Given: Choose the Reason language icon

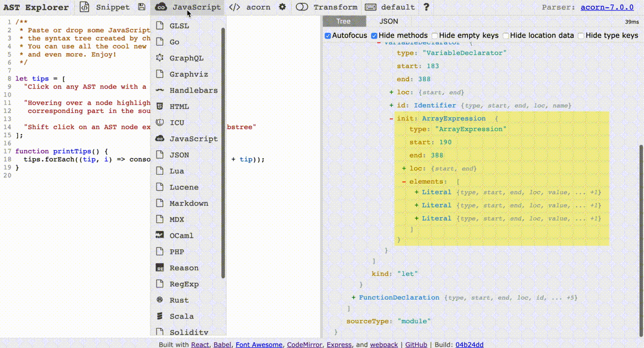Looking at the screenshot, I should pos(160,268).
